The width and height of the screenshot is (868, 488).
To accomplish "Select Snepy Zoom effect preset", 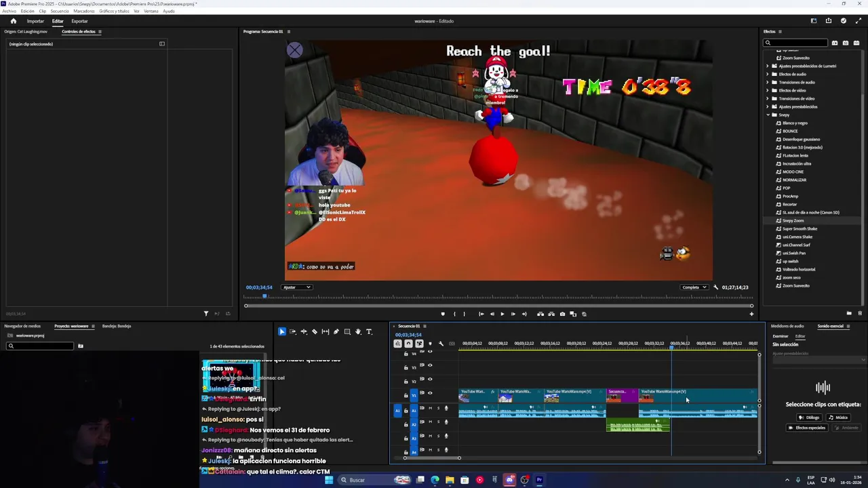I will (x=793, y=221).
